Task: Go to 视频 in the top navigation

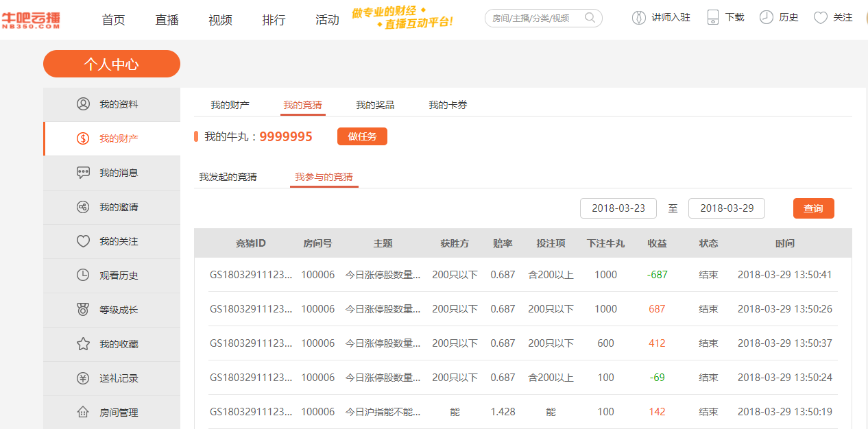Action: click(x=221, y=20)
